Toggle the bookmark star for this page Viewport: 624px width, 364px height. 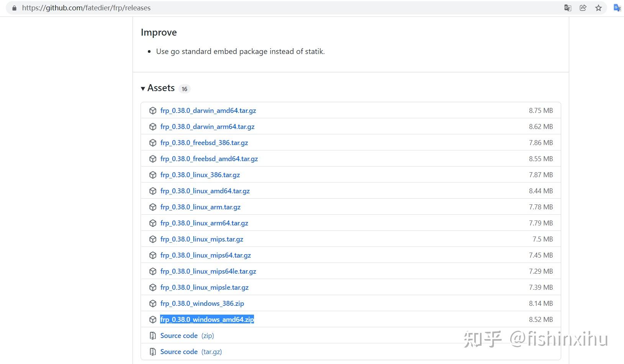[598, 8]
